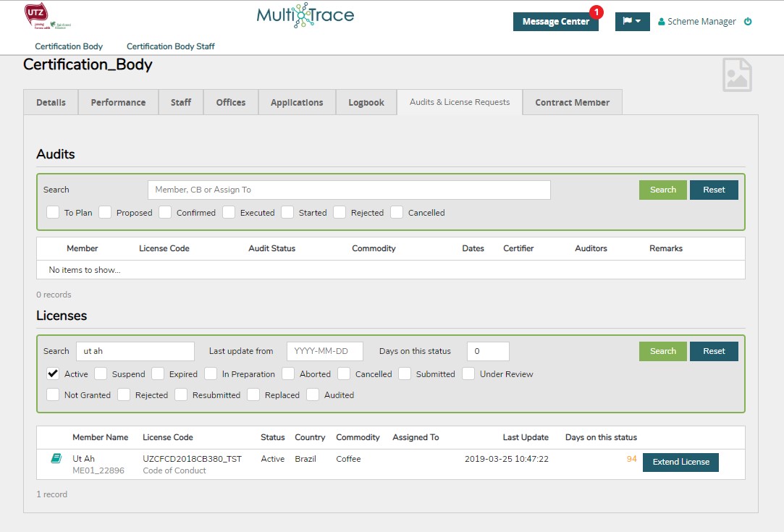Tick the Under Review checkbox
The width and height of the screenshot is (784, 532).
pos(468,374)
